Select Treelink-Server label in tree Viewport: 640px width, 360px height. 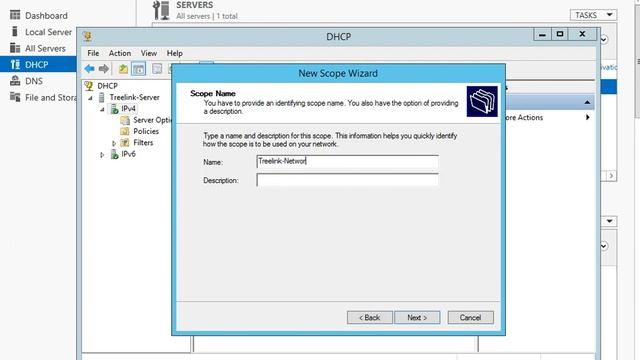point(134,97)
